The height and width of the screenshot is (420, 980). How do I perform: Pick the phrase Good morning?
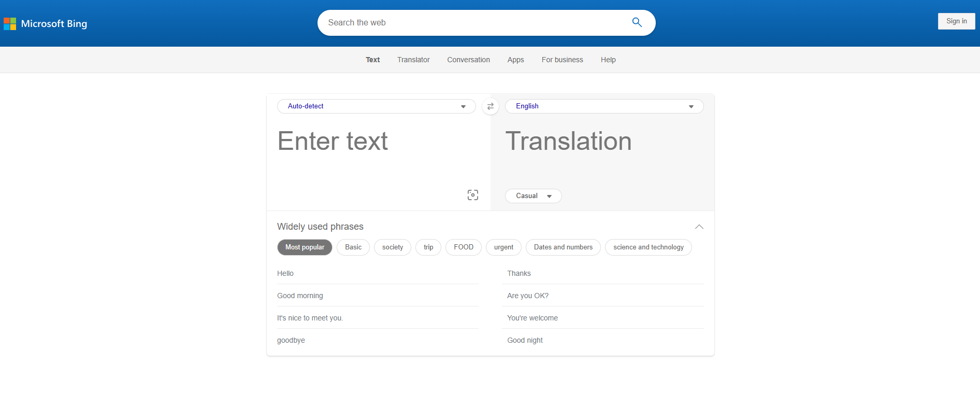378,296
